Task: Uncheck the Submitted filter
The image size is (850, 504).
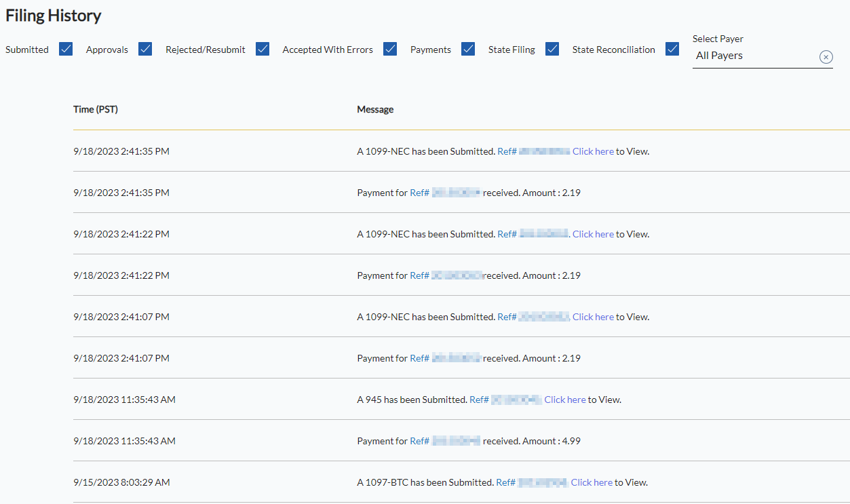Action: coord(65,49)
